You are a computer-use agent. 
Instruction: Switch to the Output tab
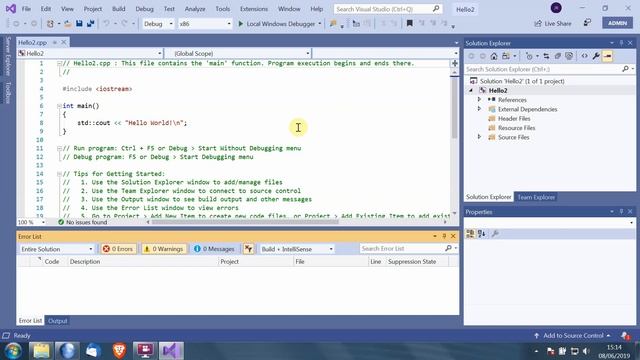point(58,321)
